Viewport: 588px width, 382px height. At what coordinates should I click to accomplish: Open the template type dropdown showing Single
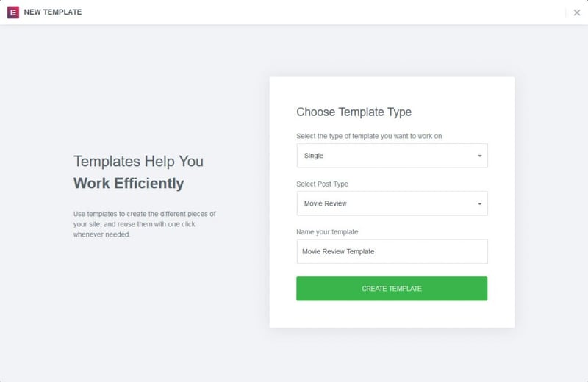(x=391, y=156)
